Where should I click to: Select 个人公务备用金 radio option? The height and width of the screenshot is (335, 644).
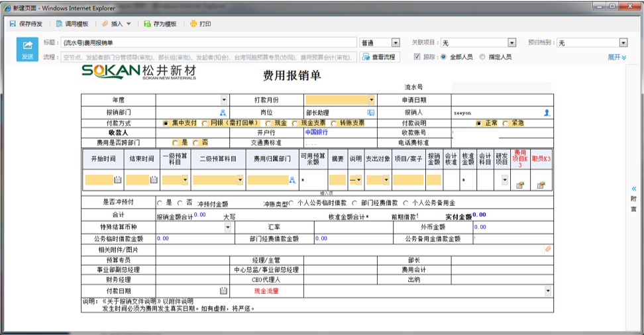click(x=405, y=203)
